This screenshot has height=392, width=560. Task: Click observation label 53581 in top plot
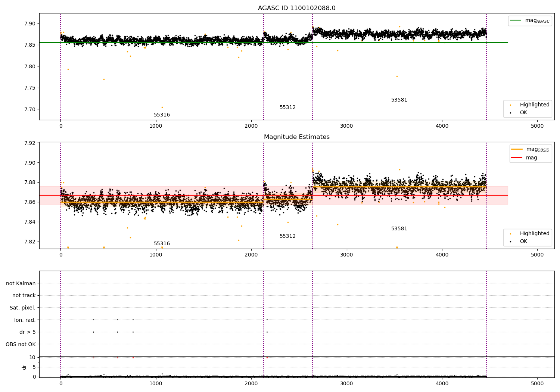[x=399, y=100]
